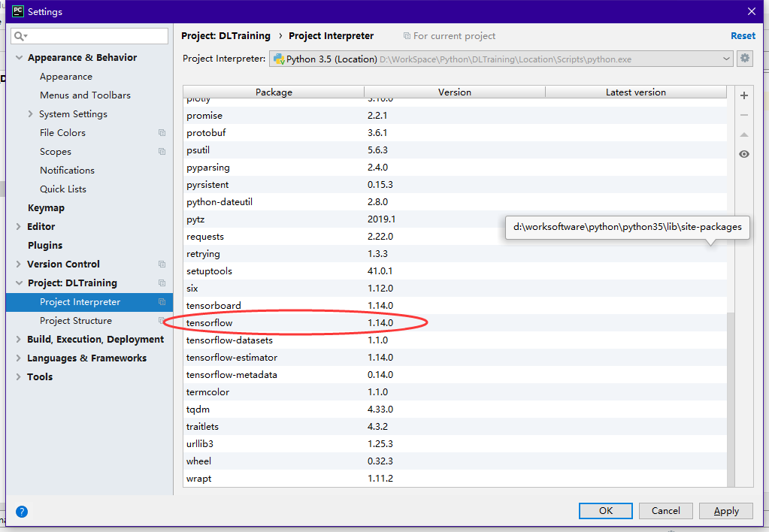Click the Apply button
The height and width of the screenshot is (532, 769).
tap(726, 511)
